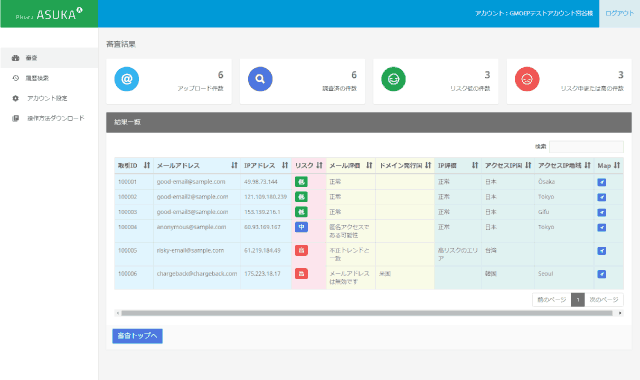Click the red 高 risk badge for 100005
The image size is (640, 380).
[301, 250]
